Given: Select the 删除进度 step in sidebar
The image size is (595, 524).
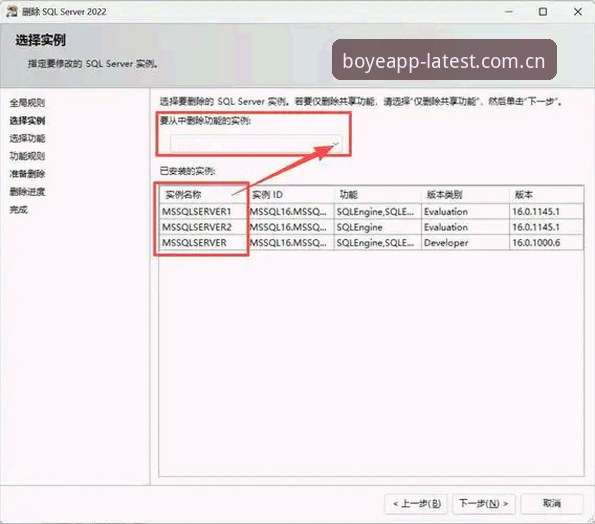Looking at the screenshot, I should click(27, 192).
